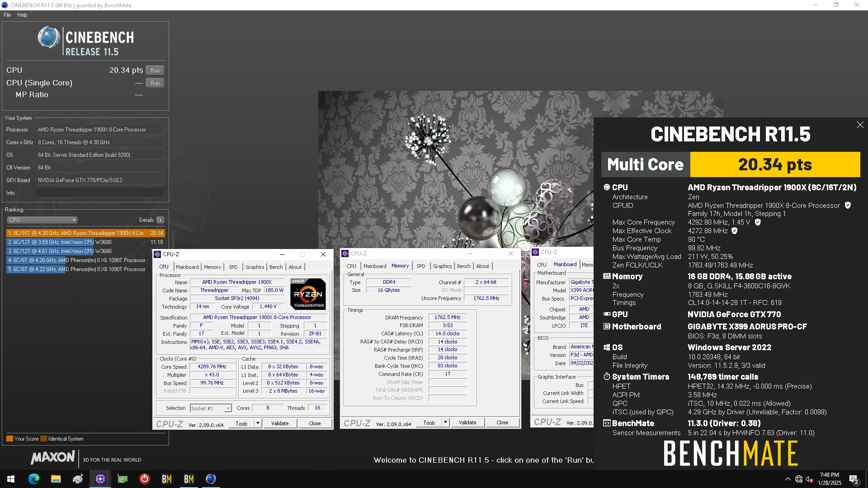Switch to CPU tab in third CPU-Z window

tap(542, 265)
